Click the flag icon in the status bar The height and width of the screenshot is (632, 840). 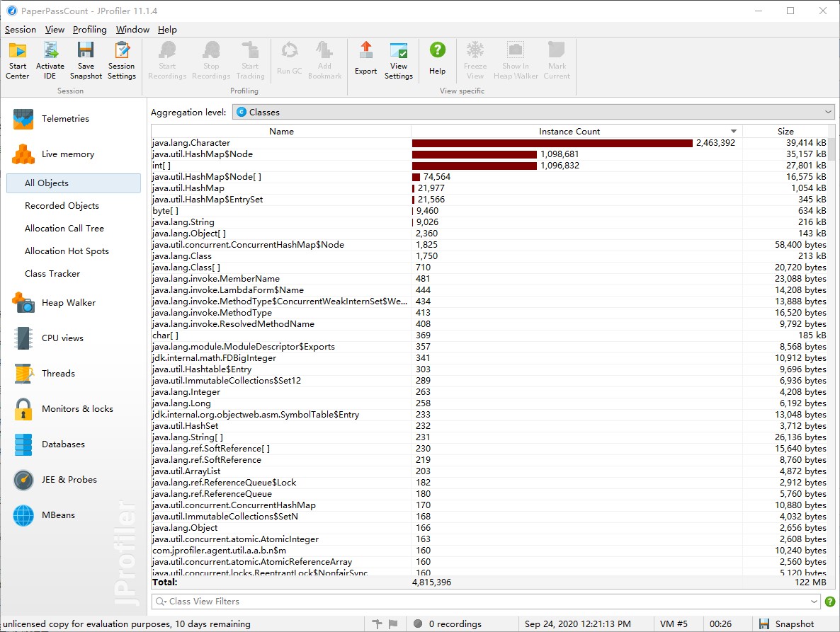click(393, 624)
